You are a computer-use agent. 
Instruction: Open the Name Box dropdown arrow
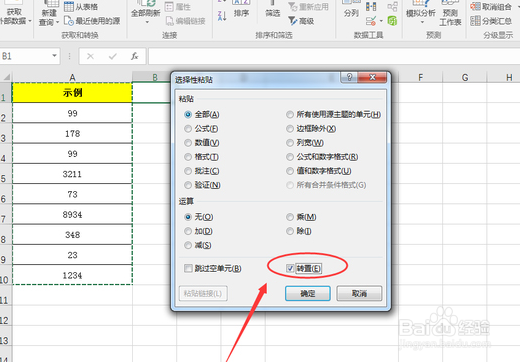[x=54, y=56]
